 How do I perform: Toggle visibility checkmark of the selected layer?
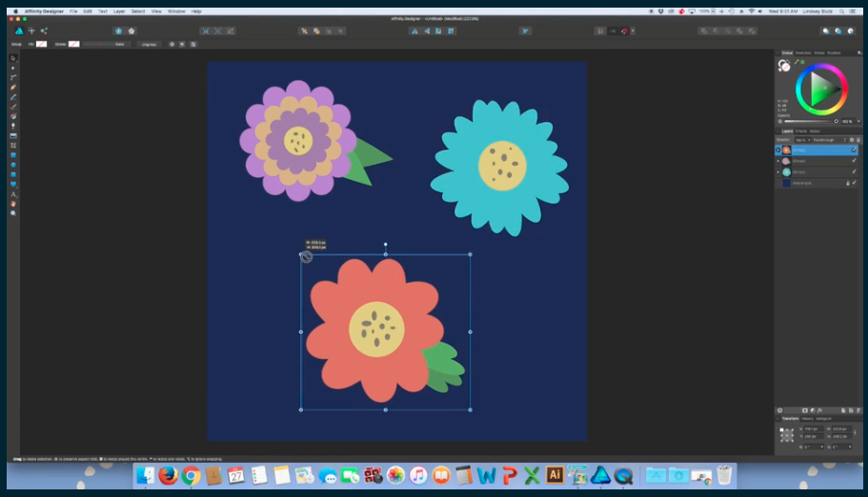854,150
